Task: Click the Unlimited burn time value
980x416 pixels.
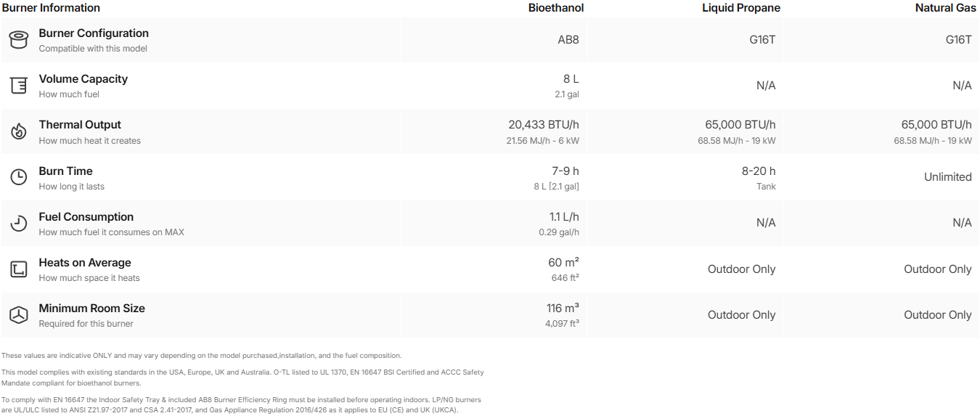Action: 947,177
